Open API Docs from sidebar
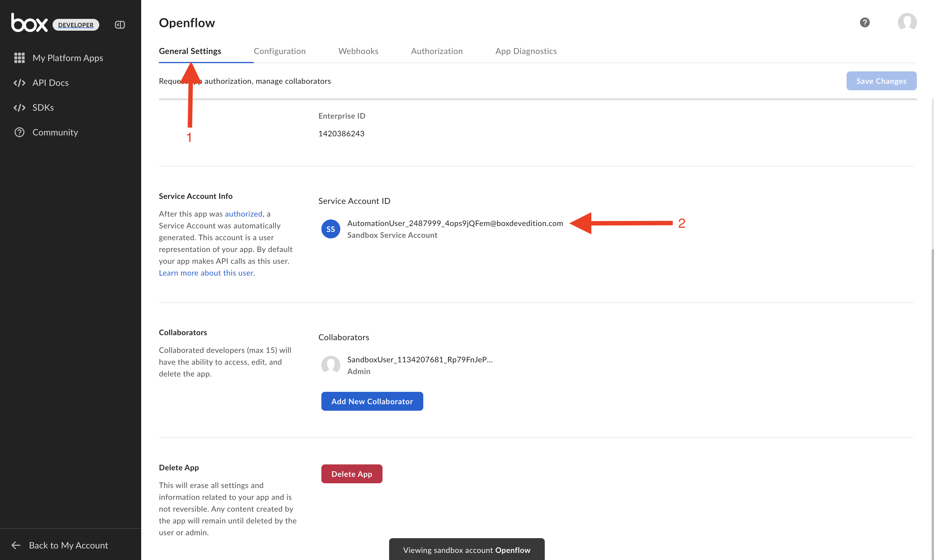Viewport: 934px width, 560px height. point(50,83)
